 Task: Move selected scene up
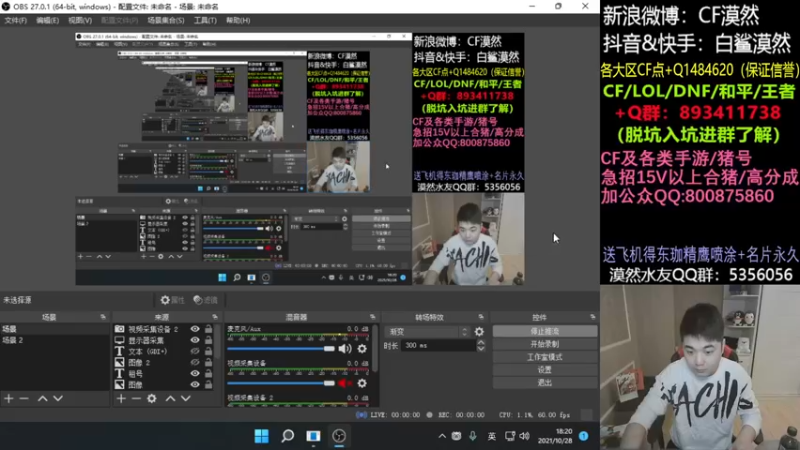coord(43,398)
